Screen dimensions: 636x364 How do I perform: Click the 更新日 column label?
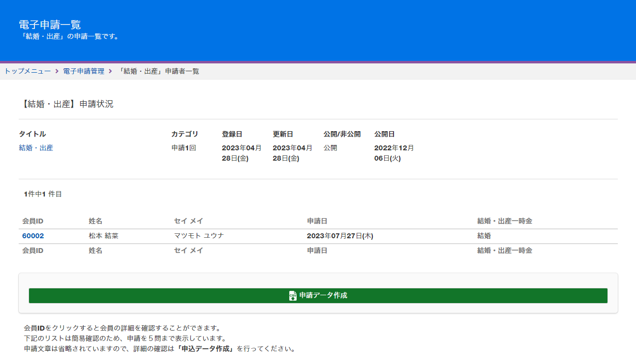[283, 134]
